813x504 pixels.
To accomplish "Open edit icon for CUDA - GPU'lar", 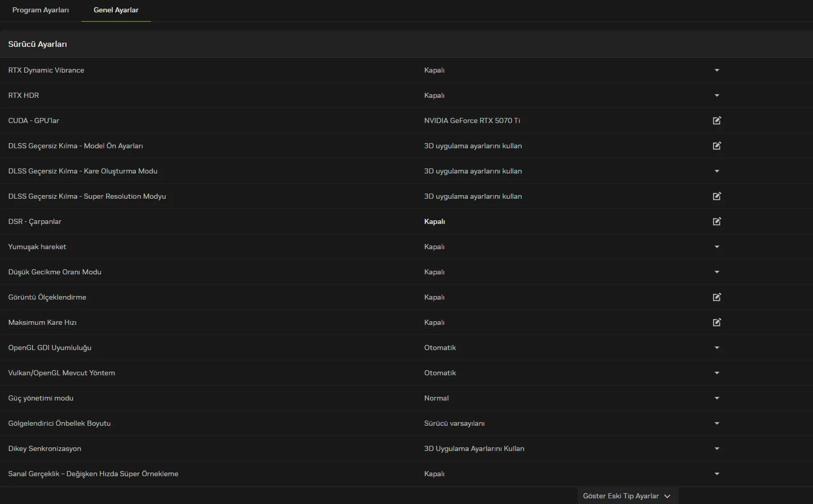I will coord(717,120).
